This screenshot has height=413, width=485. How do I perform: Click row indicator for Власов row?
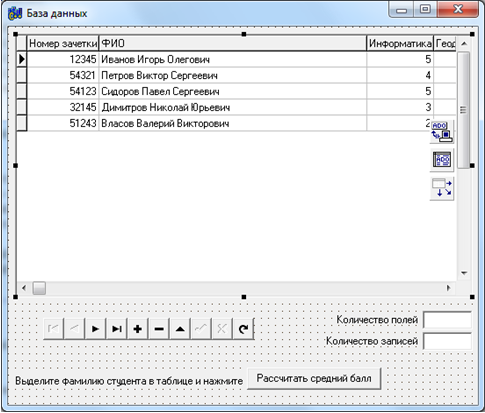[x=22, y=123]
